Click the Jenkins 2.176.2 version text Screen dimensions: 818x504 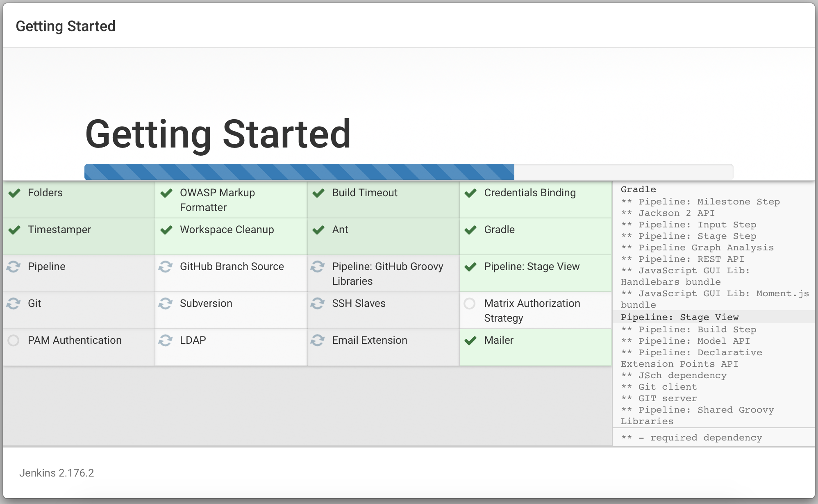point(57,473)
